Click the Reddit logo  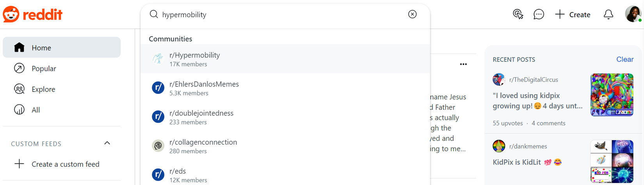tap(33, 14)
